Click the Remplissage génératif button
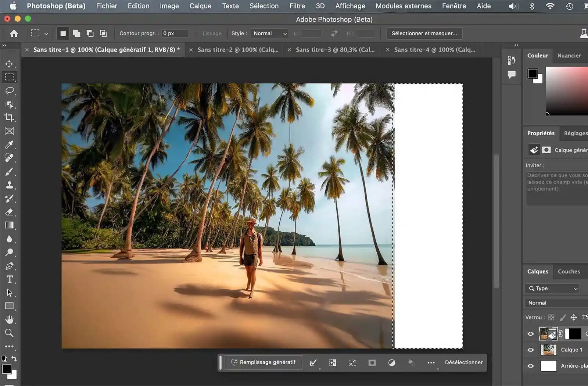The image size is (588, 386). tap(263, 362)
